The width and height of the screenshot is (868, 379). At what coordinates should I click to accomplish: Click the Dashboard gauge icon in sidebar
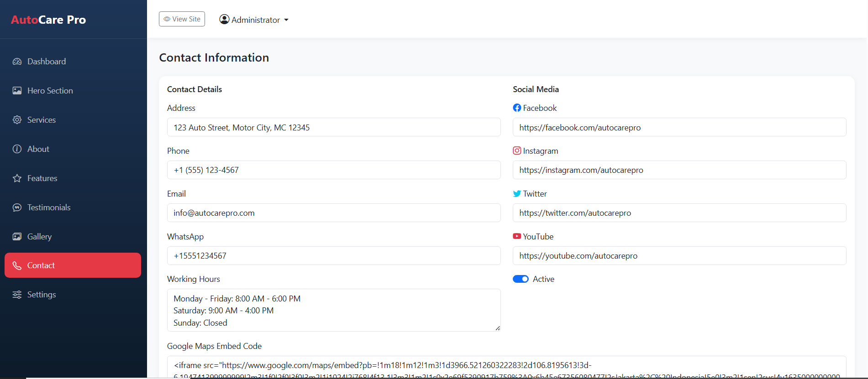coord(17,62)
